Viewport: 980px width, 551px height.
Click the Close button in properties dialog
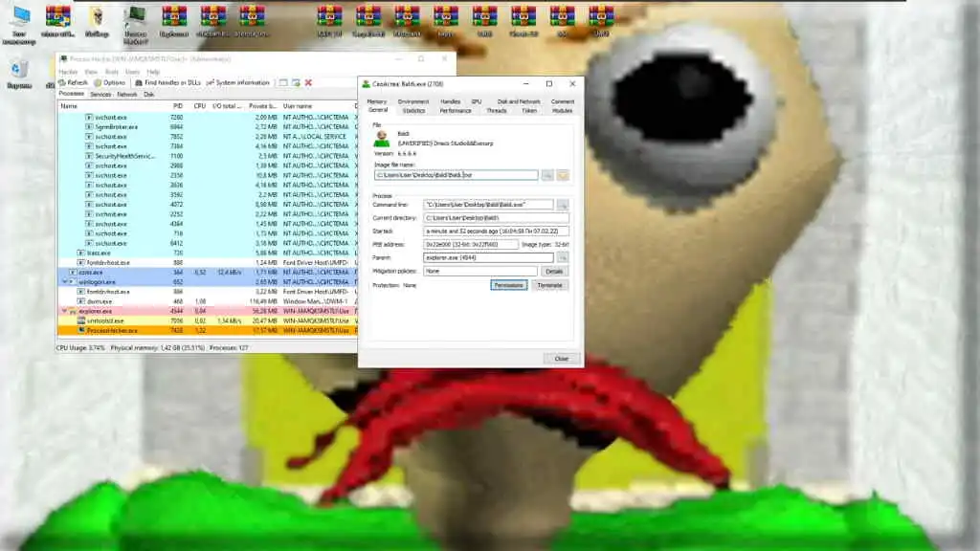pos(561,359)
